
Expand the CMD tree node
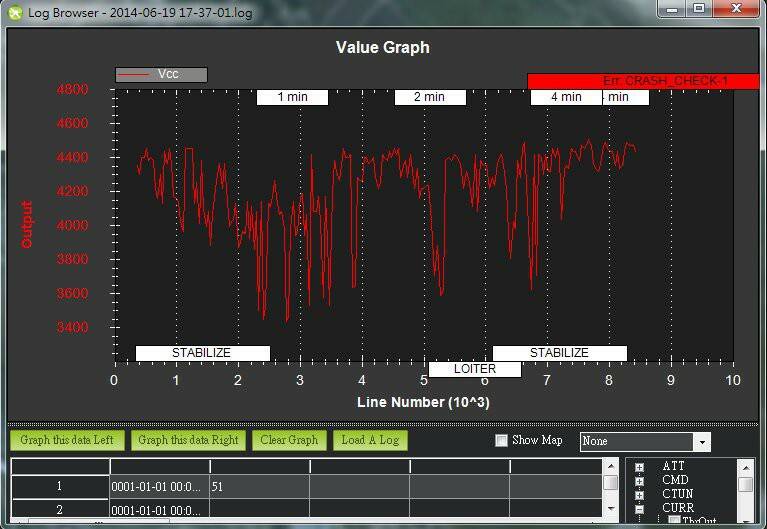[x=639, y=481]
